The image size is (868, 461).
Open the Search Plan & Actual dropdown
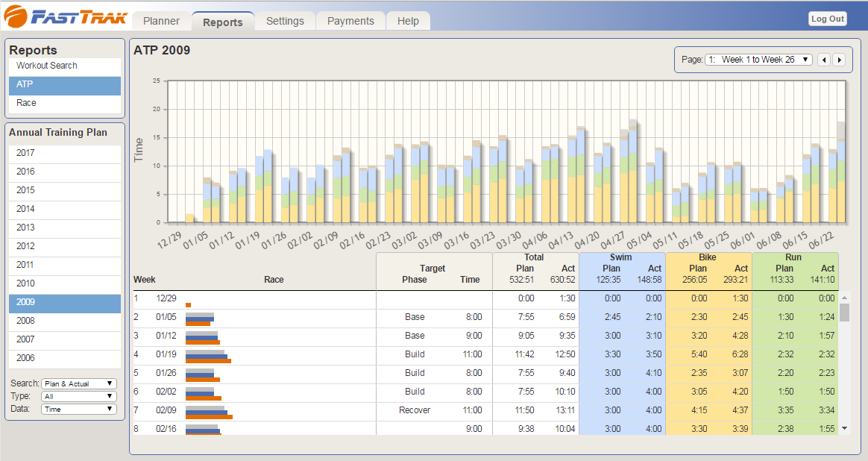coord(79,383)
